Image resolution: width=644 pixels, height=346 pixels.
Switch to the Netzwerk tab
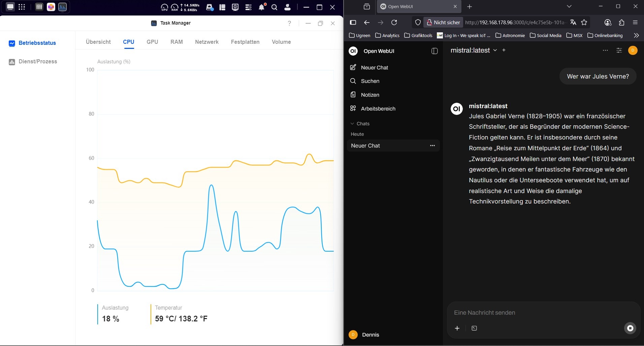pos(206,42)
